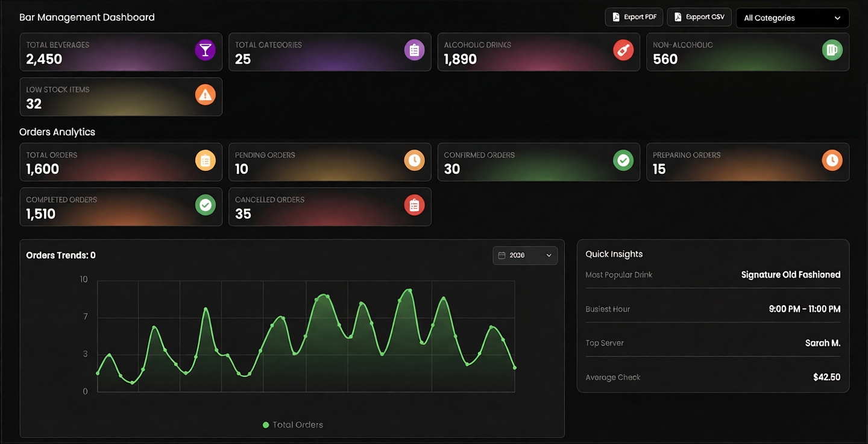Select the Signature Old Fashioned insight value

pos(790,274)
